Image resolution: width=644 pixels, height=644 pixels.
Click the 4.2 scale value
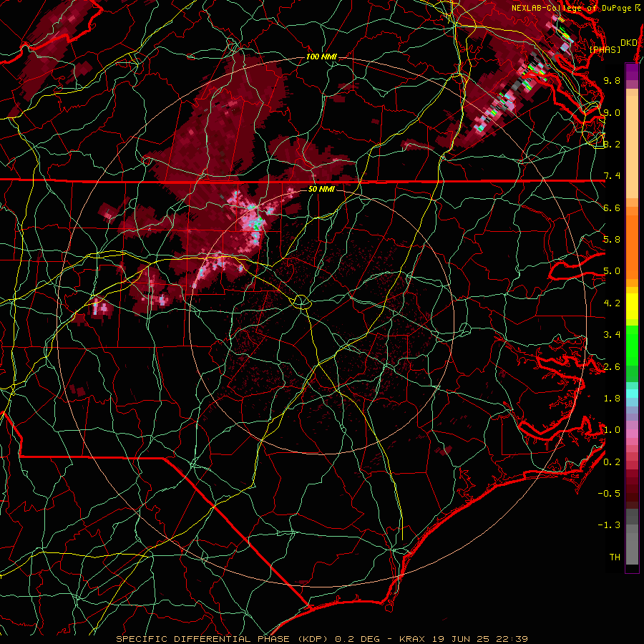point(612,303)
